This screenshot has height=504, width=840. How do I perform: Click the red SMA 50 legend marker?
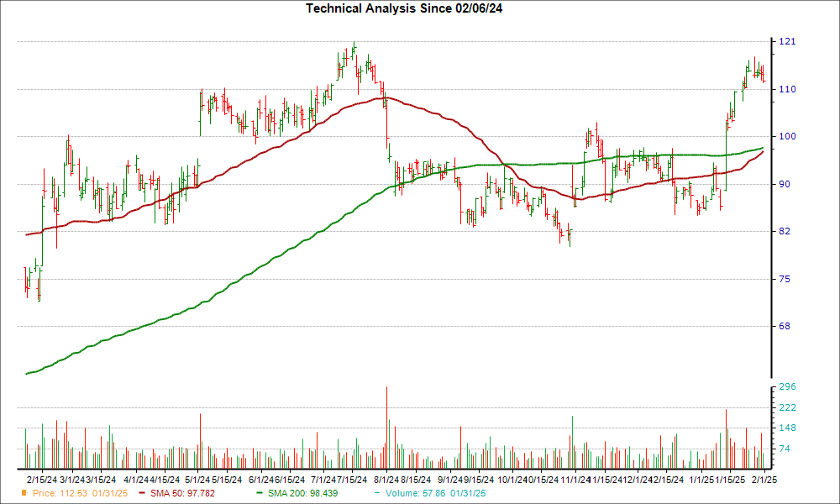pyautogui.click(x=142, y=493)
